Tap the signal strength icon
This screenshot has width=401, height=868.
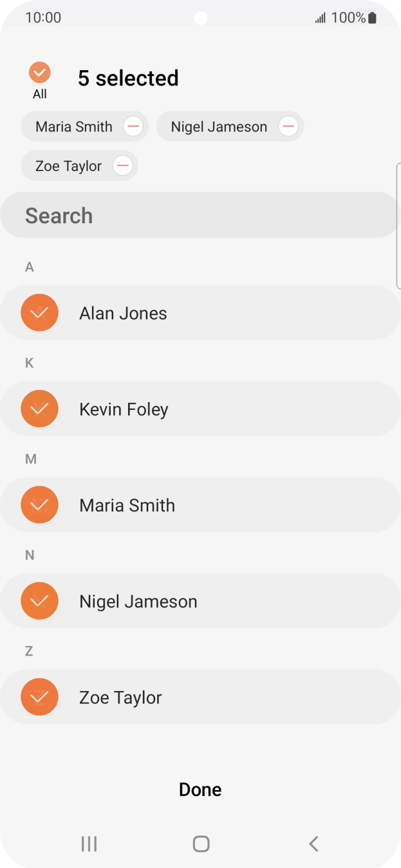320,18
